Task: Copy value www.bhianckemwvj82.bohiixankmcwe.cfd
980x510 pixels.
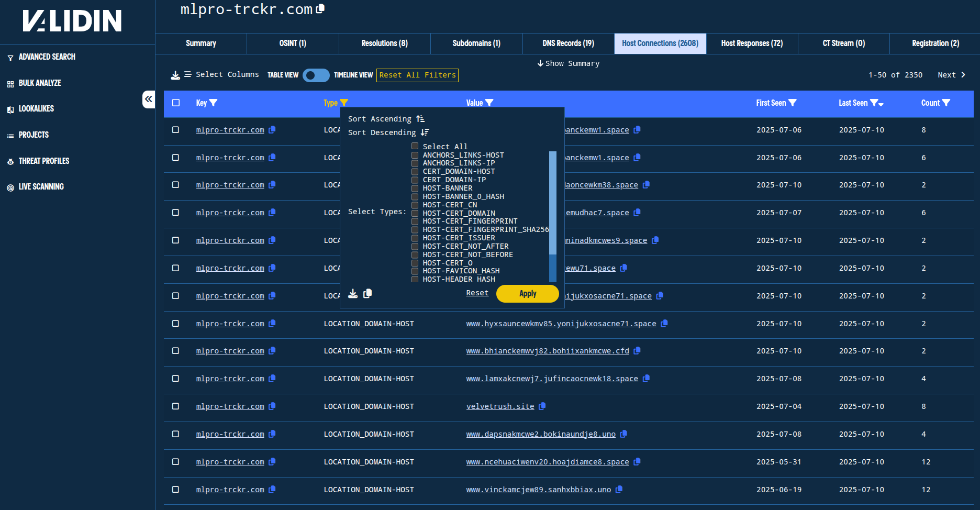Action: point(637,351)
